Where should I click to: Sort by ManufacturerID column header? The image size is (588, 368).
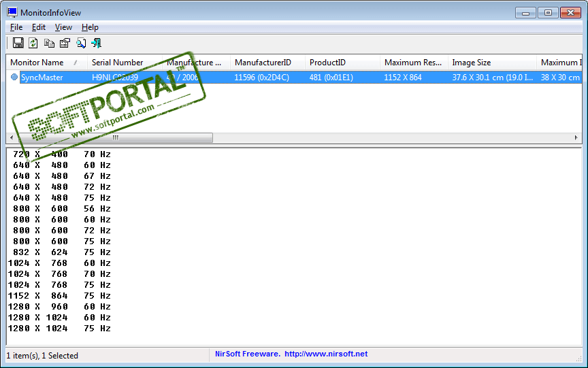coord(267,63)
